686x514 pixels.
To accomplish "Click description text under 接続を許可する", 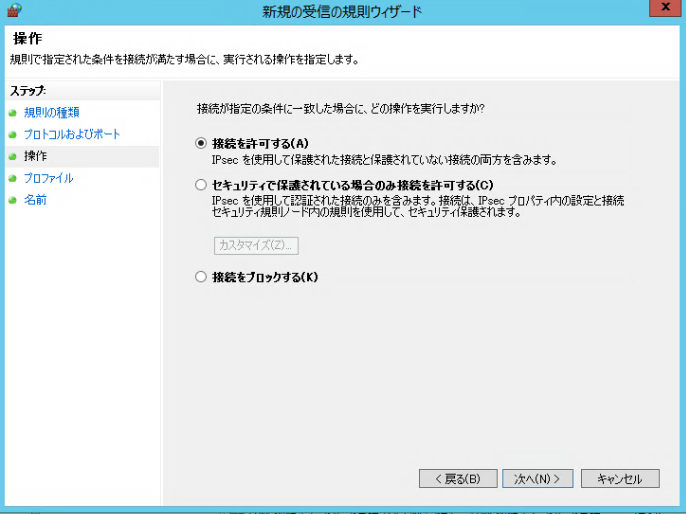I will pyautogui.click(x=385, y=160).
